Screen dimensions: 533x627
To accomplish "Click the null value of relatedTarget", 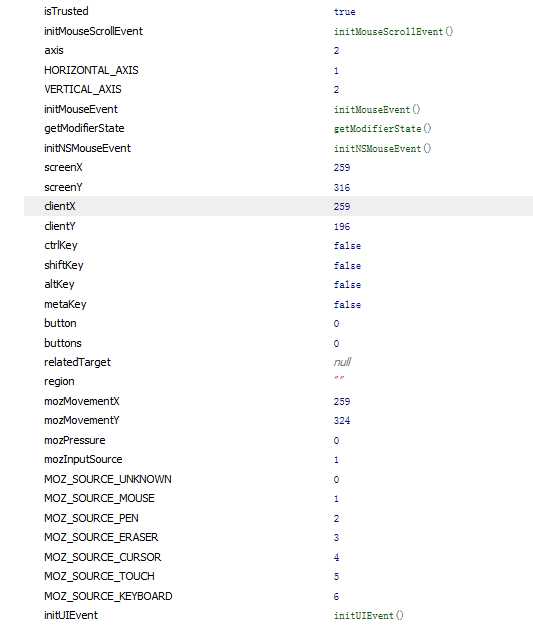I will [342, 362].
